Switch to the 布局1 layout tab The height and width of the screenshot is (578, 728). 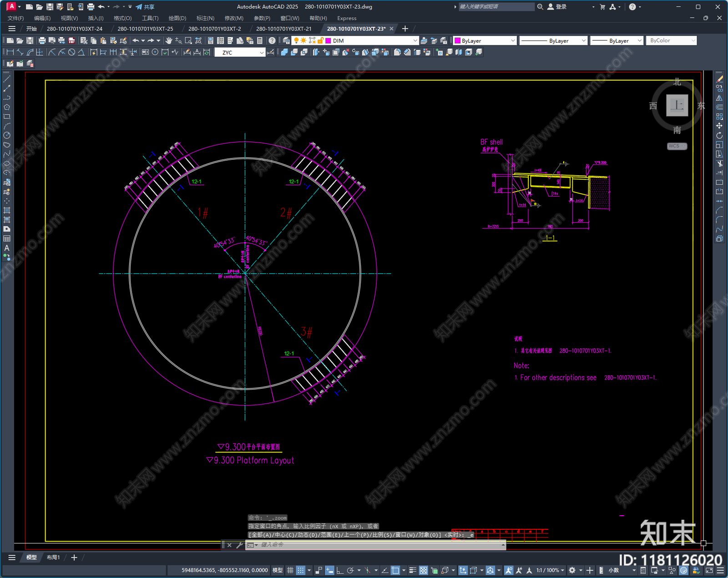[x=53, y=557]
